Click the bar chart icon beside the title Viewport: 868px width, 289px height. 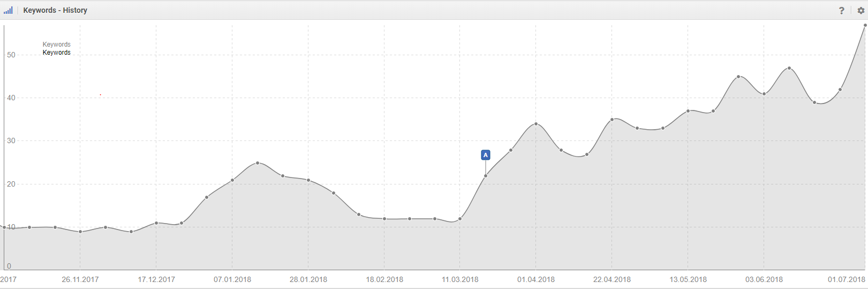pyautogui.click(x=8, y=10)
